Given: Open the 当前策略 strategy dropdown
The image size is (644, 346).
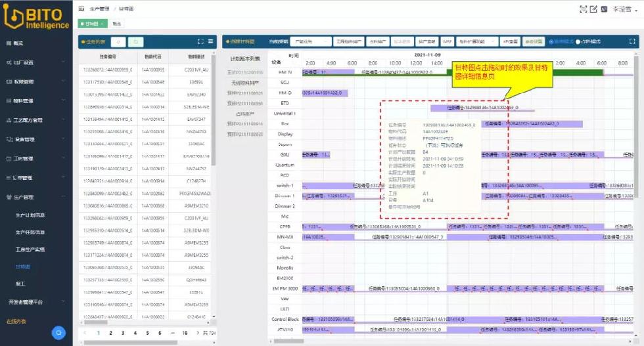Looking at the screenshot, I should point(311,41).
